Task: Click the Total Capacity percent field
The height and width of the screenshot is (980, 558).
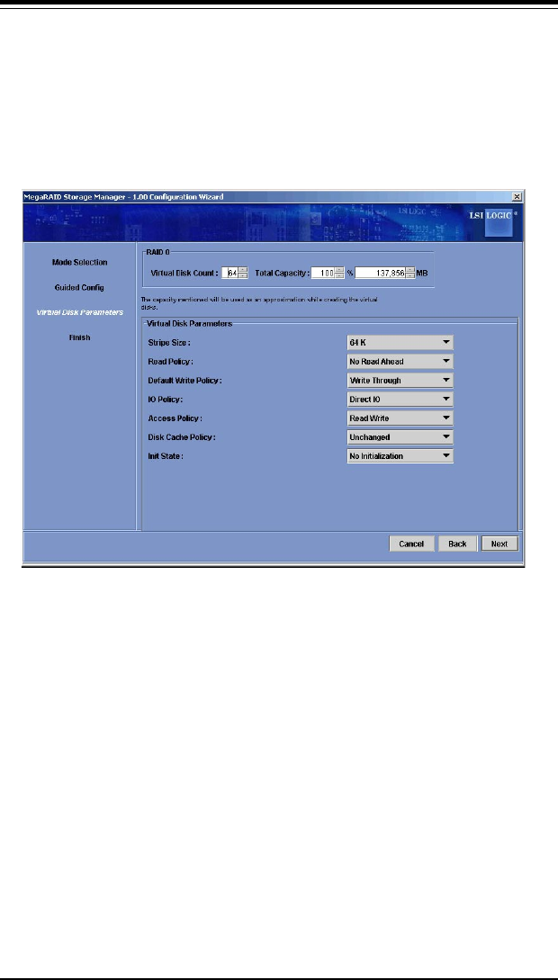Action: 324,273
